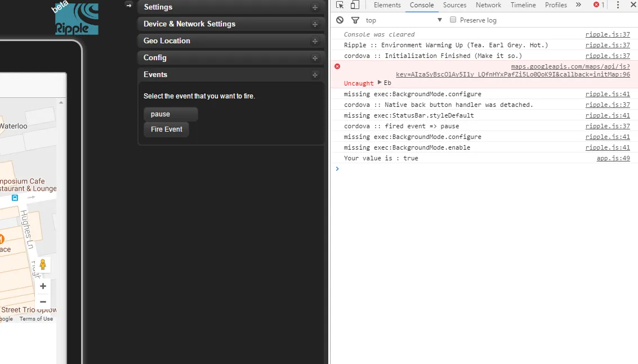Open app.js:49 source link
638x364 pixels.
pos(613,158)
